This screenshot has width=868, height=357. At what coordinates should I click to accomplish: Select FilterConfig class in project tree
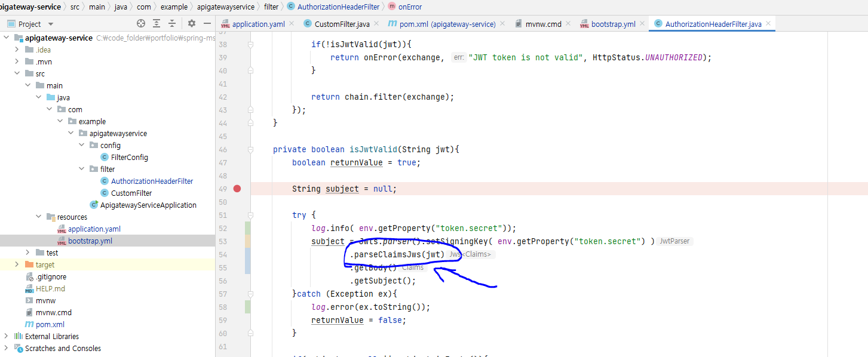[130, 157]
